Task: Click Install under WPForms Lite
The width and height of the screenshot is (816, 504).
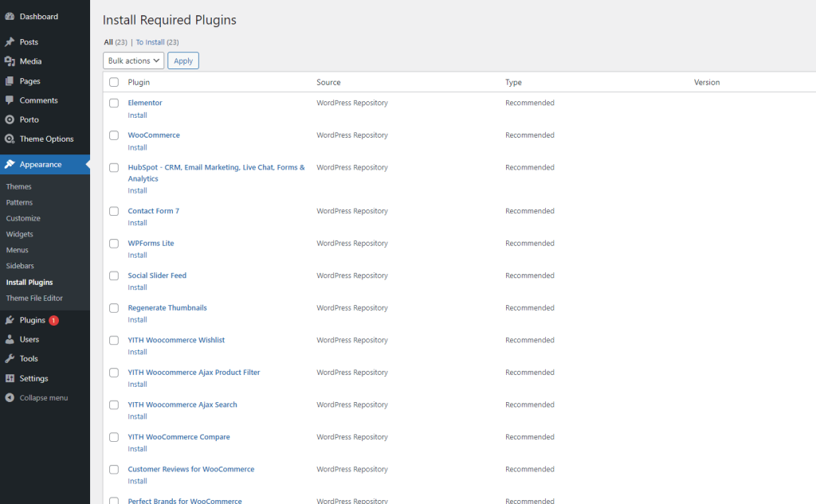Action: coord(137,256)
